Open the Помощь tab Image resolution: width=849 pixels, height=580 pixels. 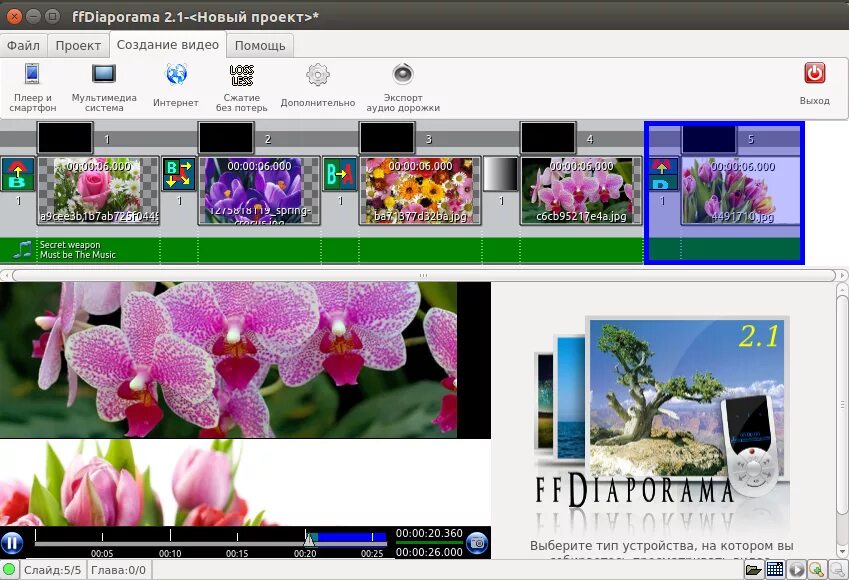(260, 45)
